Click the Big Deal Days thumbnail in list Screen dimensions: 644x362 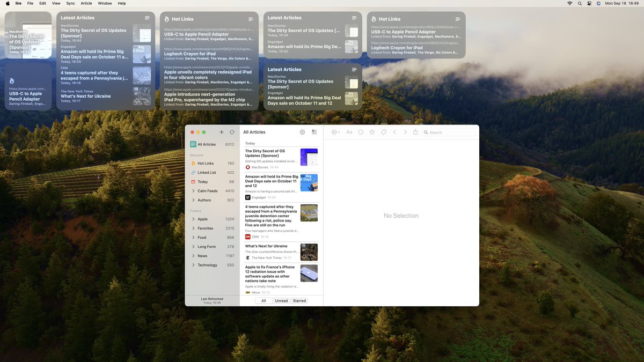tap(309, 182)
